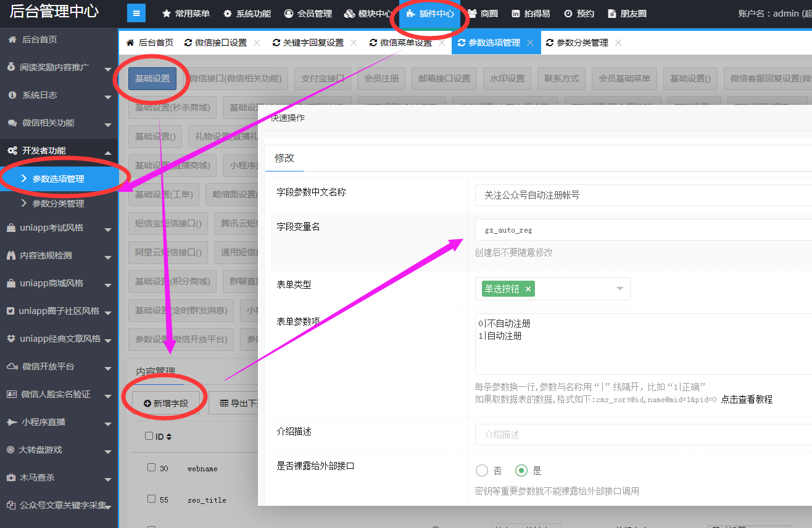Tick the checkbox for row 55 seo_title

point(151,498)
